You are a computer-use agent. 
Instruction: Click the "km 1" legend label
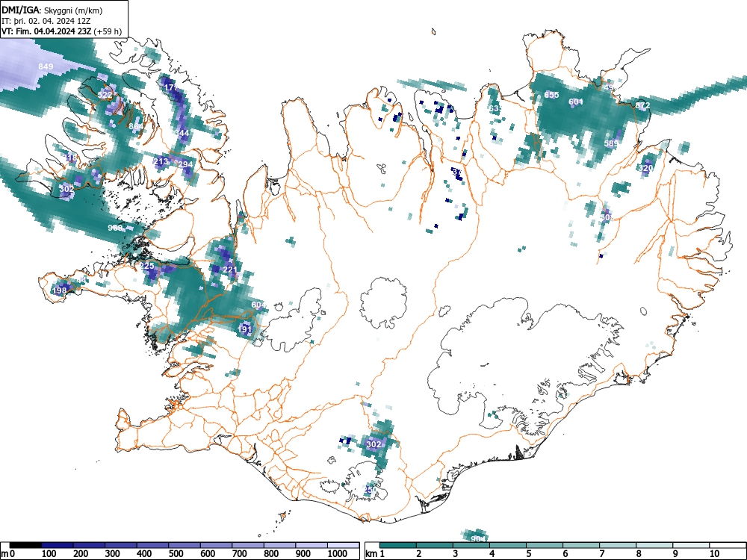(376, 554)
